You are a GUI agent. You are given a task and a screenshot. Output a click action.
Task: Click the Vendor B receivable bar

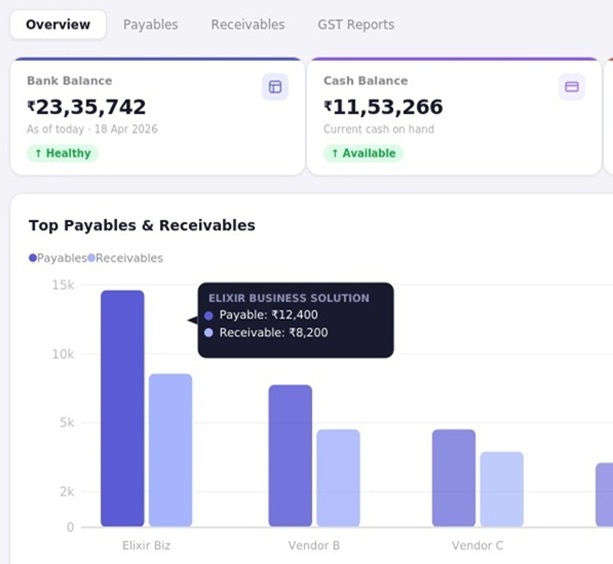pyautogui.click(x=338, y=478)
